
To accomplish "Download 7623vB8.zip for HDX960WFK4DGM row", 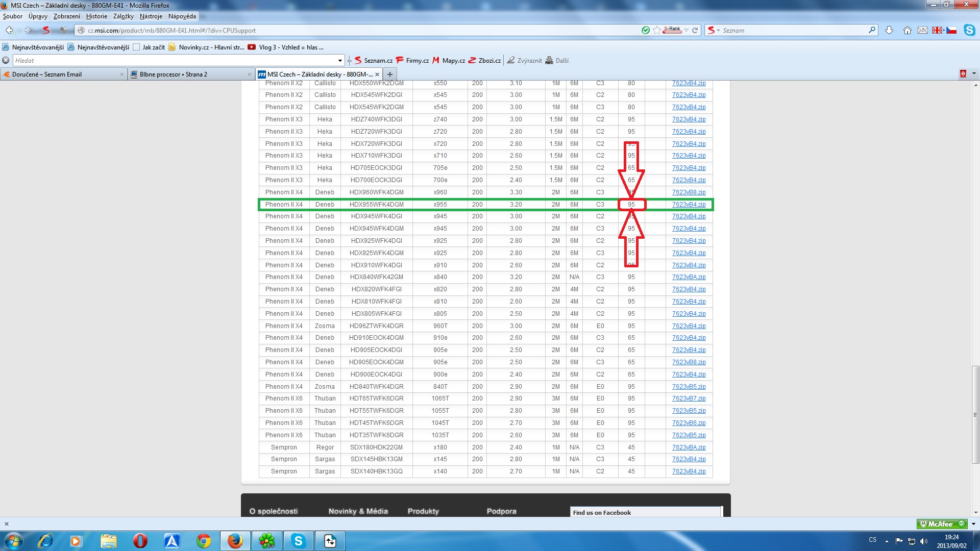I will coord(689,192).
